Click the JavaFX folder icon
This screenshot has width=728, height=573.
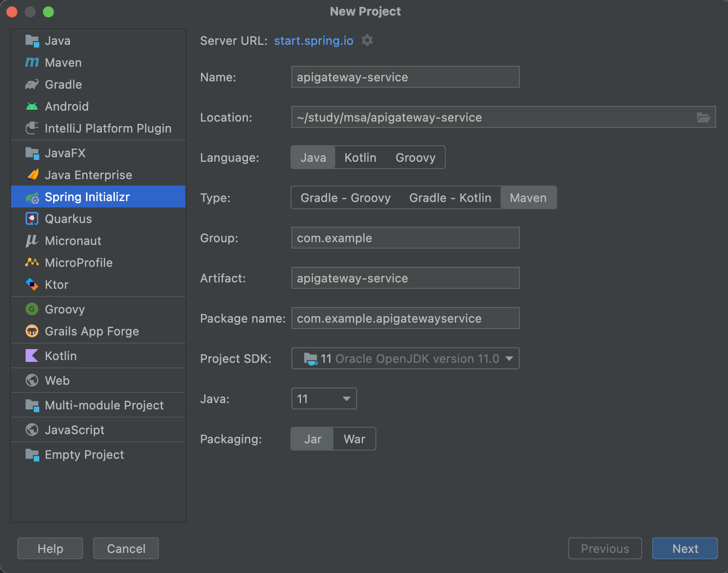pyautogui.click(x=32, y=153)
